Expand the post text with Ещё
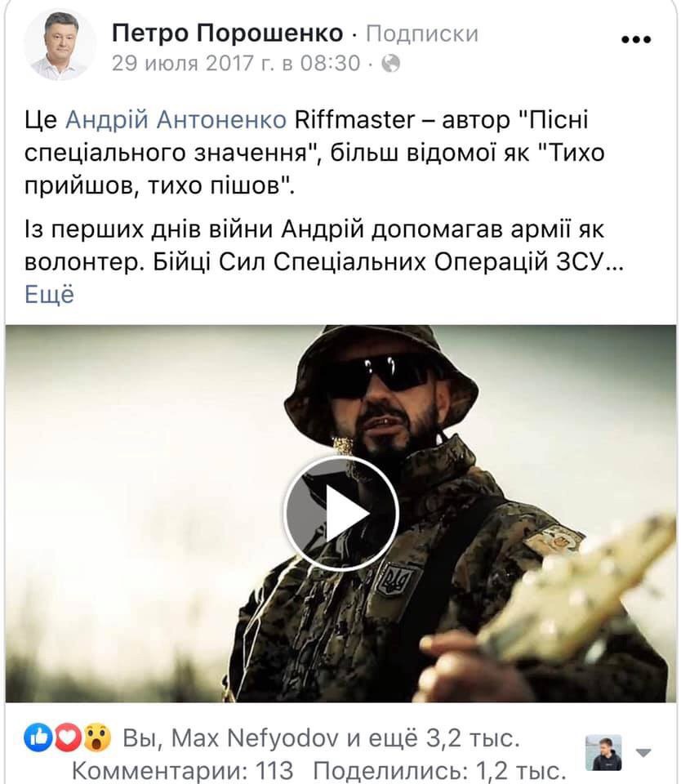This screenshot has height=784, width=681. tap(49, 294)
